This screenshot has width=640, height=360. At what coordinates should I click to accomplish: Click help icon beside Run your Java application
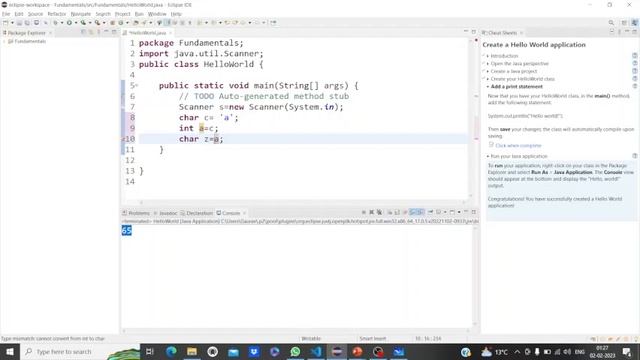[x=635, y=156]
